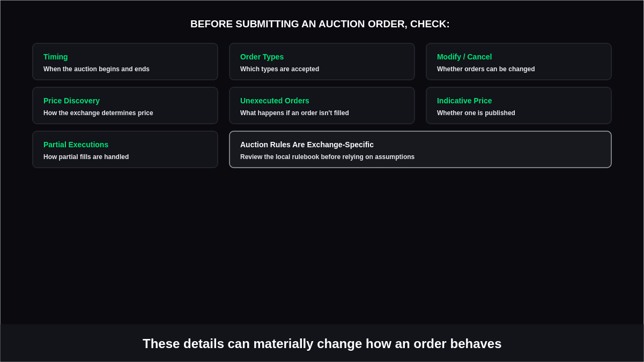Click the Unexecuted Orders heading text
The height and width of the screenshot is (362, 644).
tap(275, 101)
